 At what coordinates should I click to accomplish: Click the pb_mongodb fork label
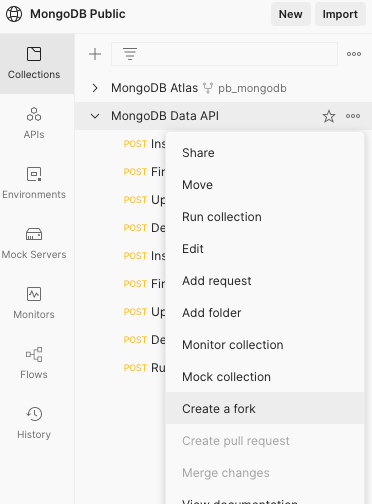point(252,88)
